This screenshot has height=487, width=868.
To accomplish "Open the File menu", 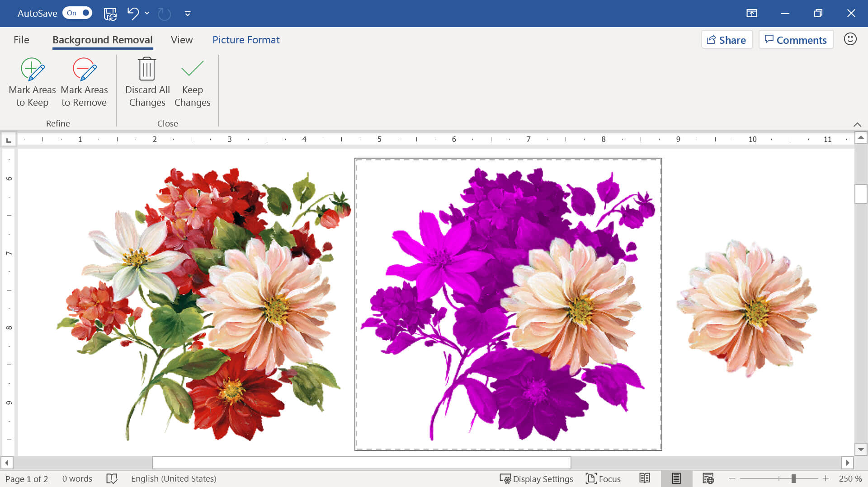I will (x=21, y=40).
